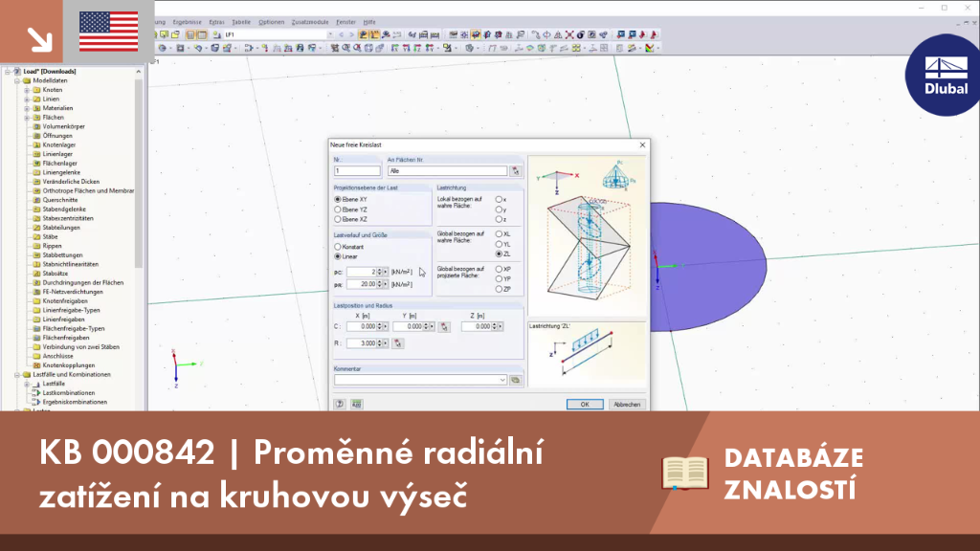This screenshot has height=551, width=980.
Task: Open the Kommentar dropdown list
Action: point(501,380)
